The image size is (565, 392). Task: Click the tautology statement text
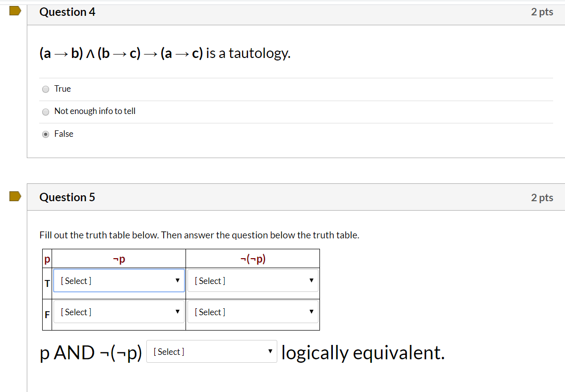click(x=165, y=54)
